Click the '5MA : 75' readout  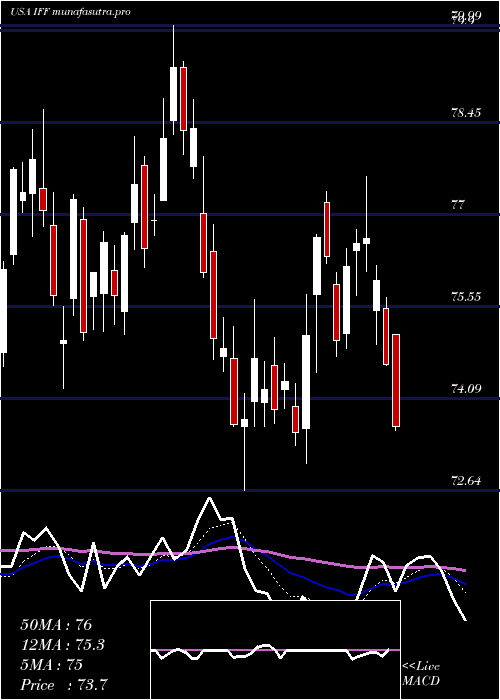52,665
